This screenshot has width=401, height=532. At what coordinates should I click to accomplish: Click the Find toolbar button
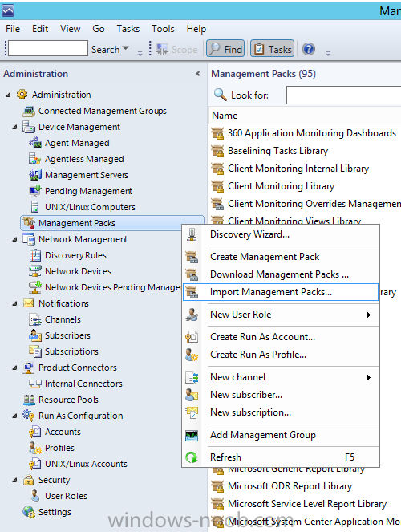tap(225, 49)
